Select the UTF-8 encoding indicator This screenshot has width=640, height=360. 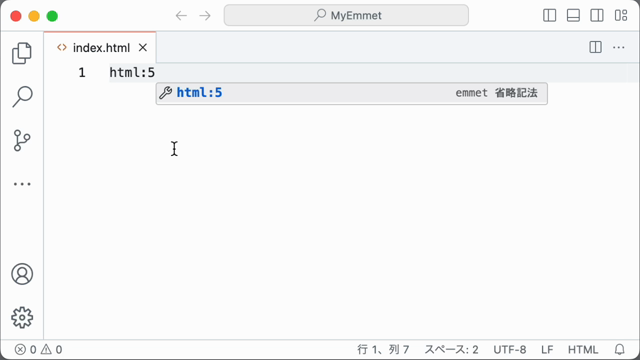click(510, 350)
